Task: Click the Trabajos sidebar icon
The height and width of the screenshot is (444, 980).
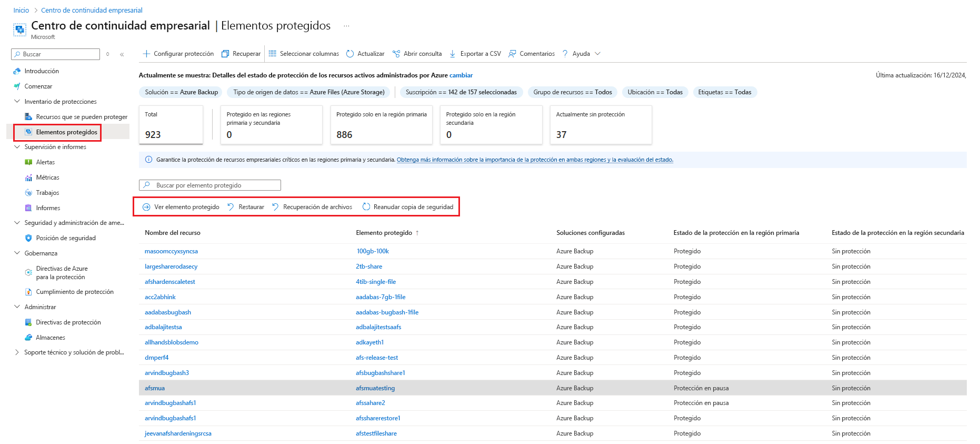Action: (28, 193)
